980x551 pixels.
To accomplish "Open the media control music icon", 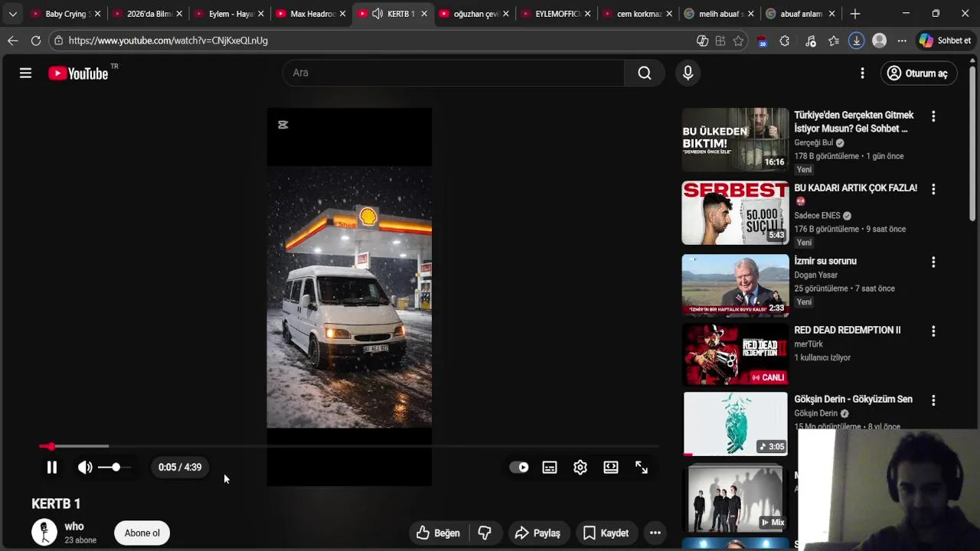I will (x=811, y=41).
